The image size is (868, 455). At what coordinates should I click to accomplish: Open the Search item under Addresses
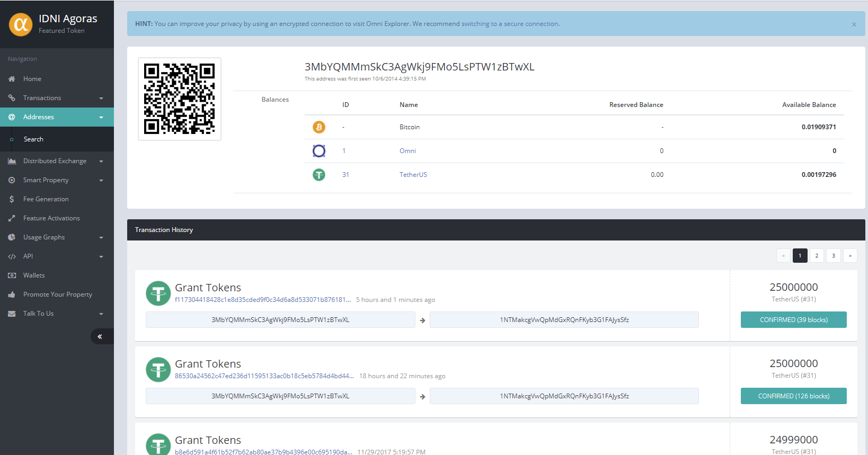coord(57,139)
